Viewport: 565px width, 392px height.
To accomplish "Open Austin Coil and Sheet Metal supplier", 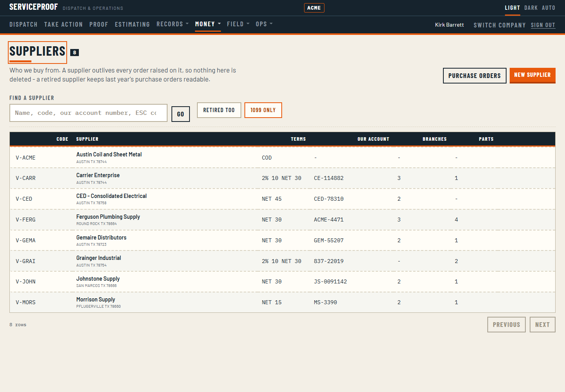I will click(109, 154).
